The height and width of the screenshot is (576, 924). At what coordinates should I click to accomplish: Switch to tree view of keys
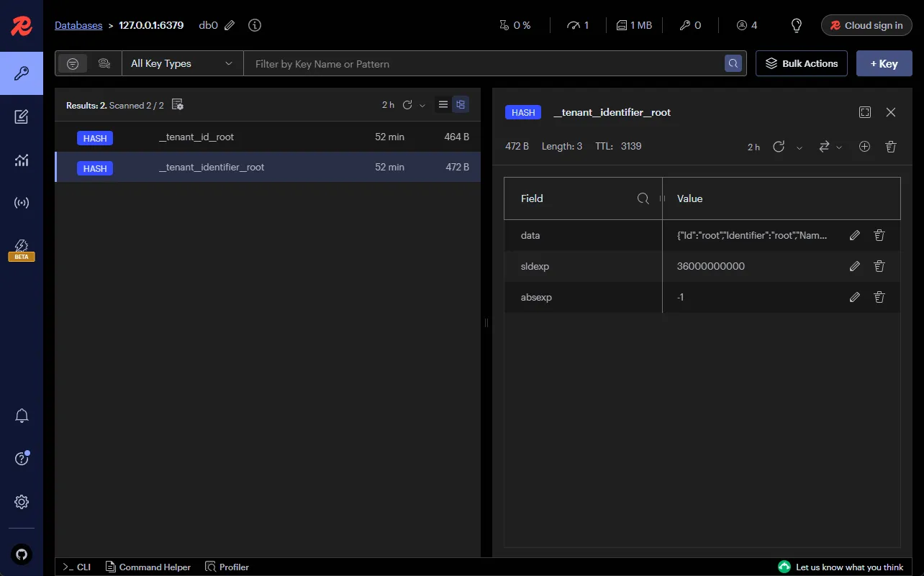tap(461, 105)
